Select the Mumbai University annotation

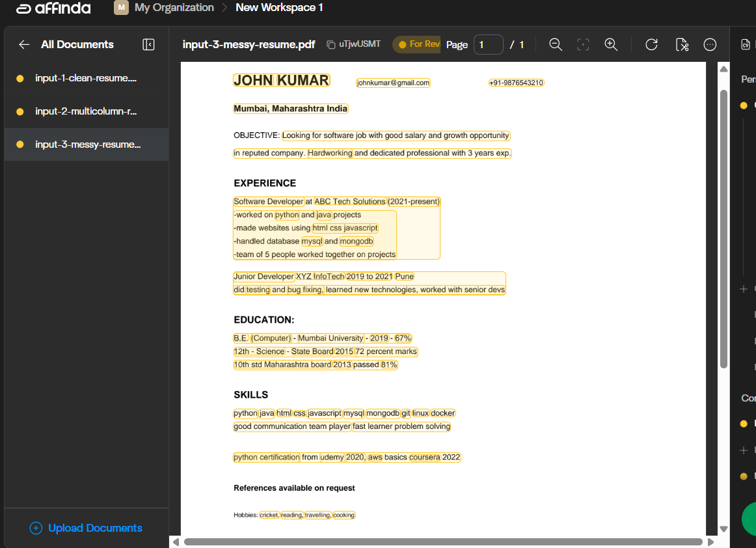pyautogui.click(x=331, y=338)
